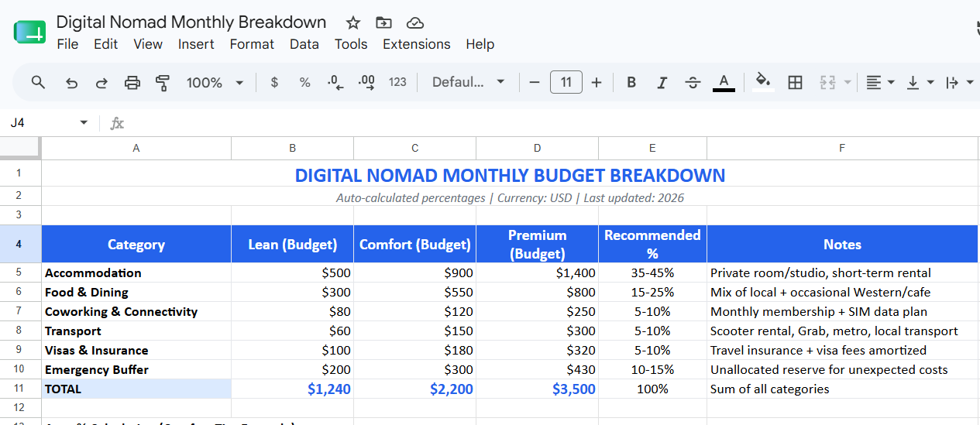Open the borders menu
This screenshot has height=425, width=980.
[795, 82]
